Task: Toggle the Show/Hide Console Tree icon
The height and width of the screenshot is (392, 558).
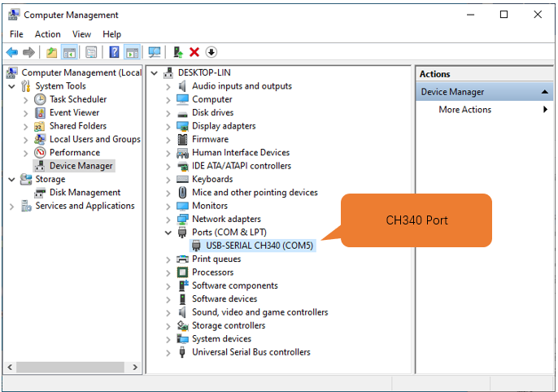Action: pos(69,53)
